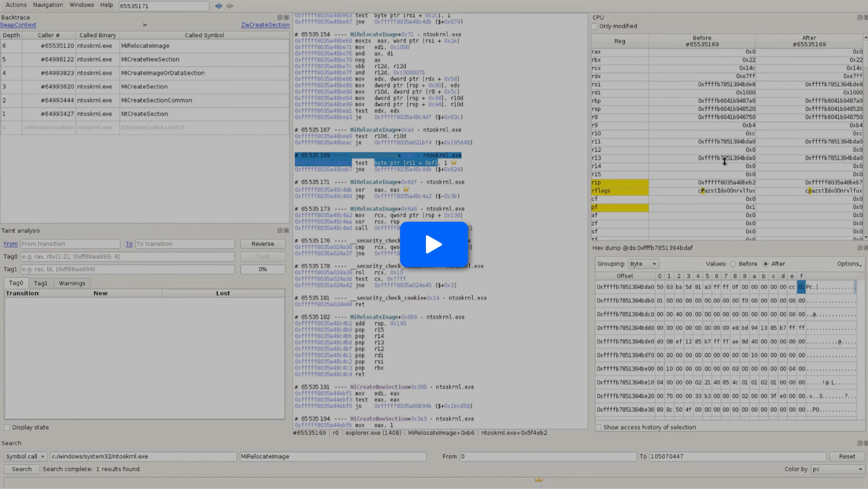868x489 pixels.
Task: Select the Before values radio button
Action: [733, 264]
